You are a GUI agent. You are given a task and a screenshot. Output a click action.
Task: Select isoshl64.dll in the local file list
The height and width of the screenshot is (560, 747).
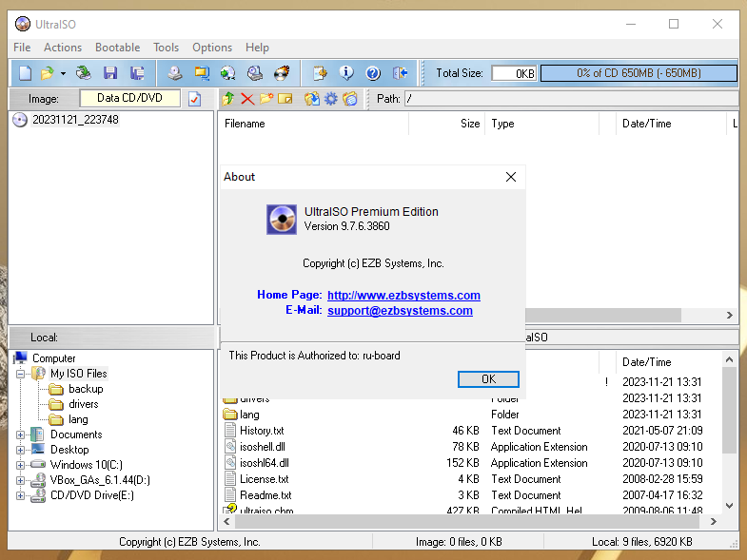pos(264,463)
